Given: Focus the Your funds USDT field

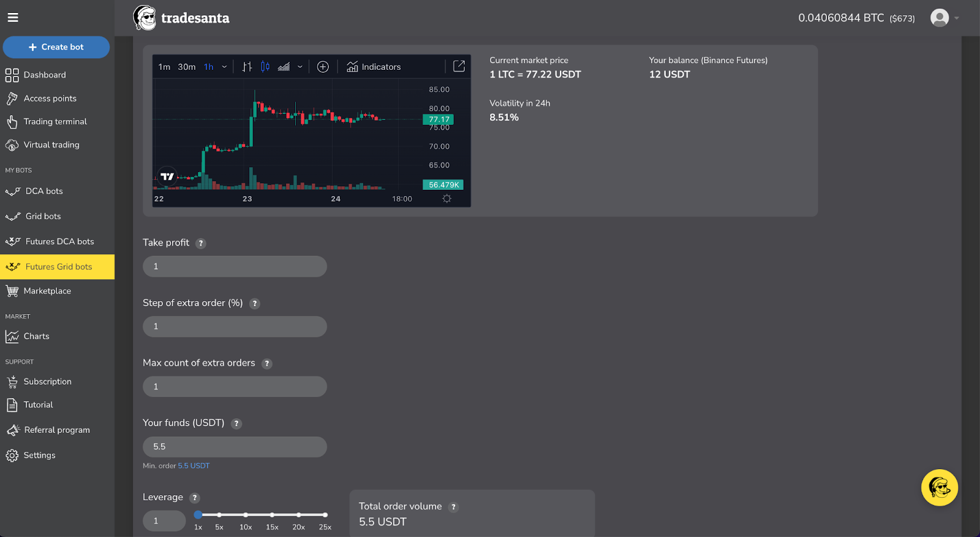Looking at the screenshot, I should tap(235, 447).
